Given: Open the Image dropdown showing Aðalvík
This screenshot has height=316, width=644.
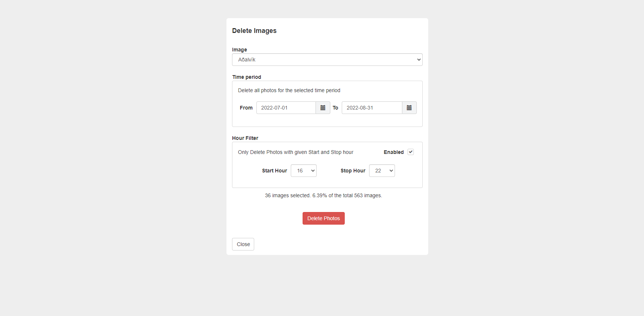Looking at the screenshot, I should (x=327, y=60).
